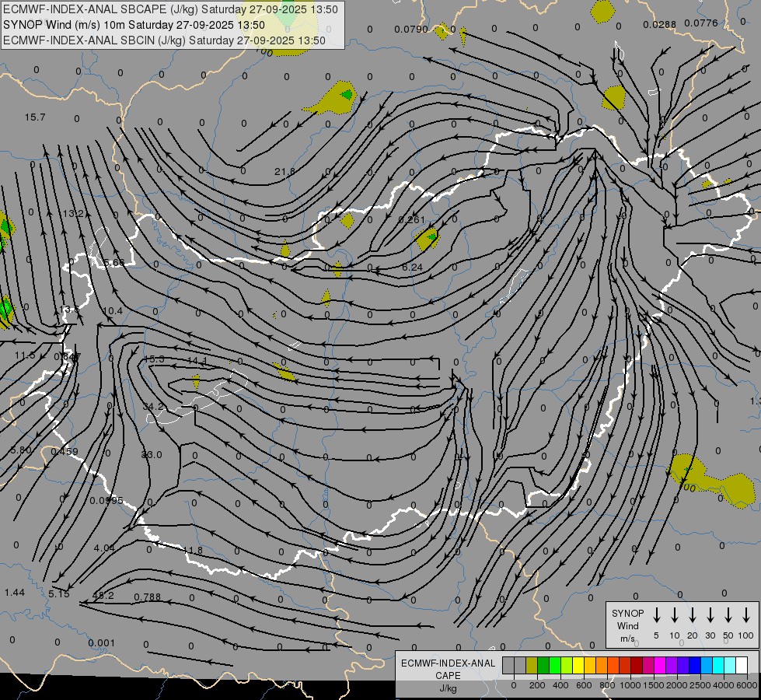
Task: Select the white swatch ending at 6000
Action: pos(741,666)
